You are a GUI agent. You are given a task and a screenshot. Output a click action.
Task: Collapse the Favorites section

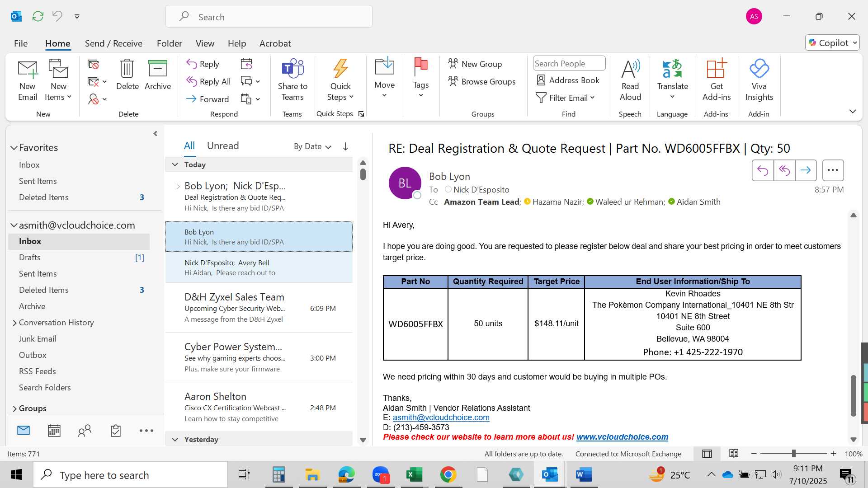pyautogui.click(x=14, y=148)
